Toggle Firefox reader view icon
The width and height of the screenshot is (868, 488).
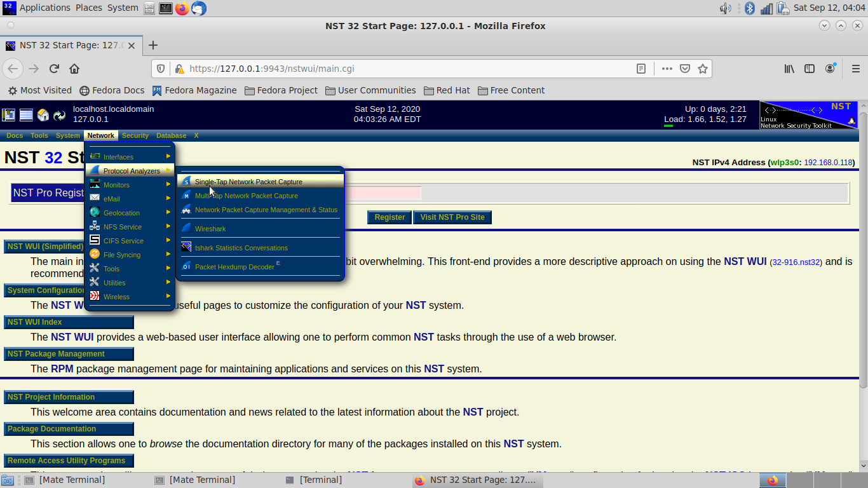(x=641, y=69)
